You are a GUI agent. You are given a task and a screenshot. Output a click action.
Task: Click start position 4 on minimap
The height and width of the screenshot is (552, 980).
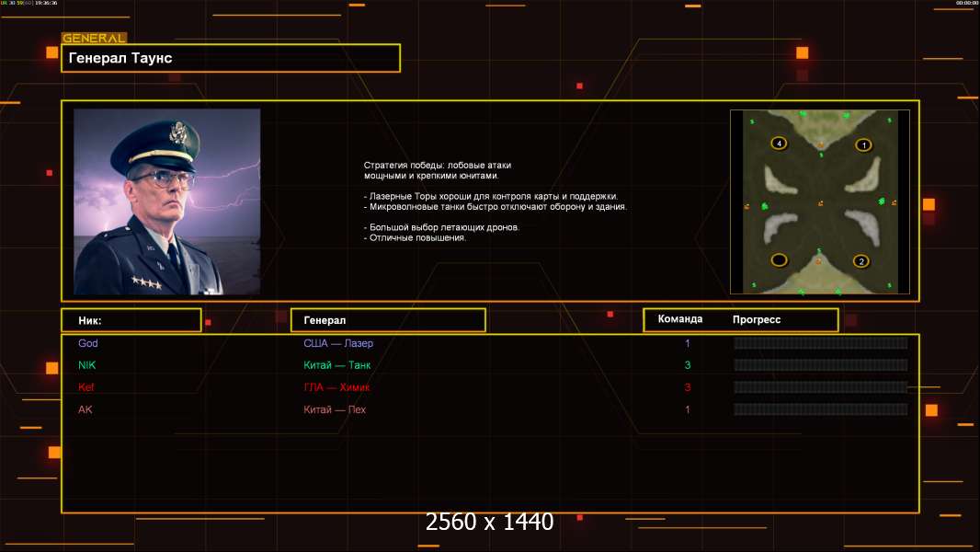pyautogui.click(x=779, y=144)
